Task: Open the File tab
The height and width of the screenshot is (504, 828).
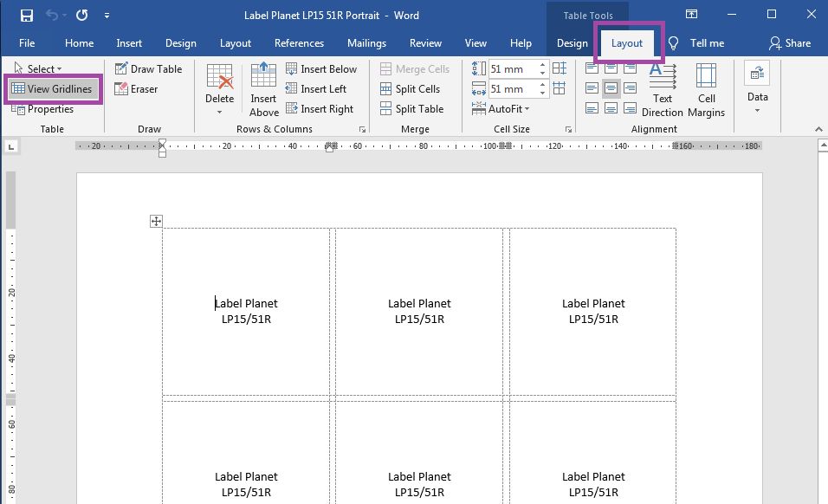Action: click(x=27, y=43)
